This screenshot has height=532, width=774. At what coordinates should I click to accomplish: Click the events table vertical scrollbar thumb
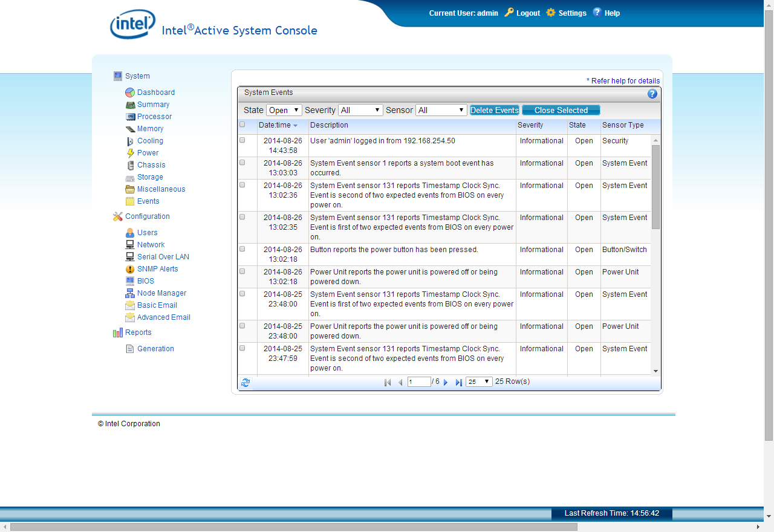(x=656, y=187)
